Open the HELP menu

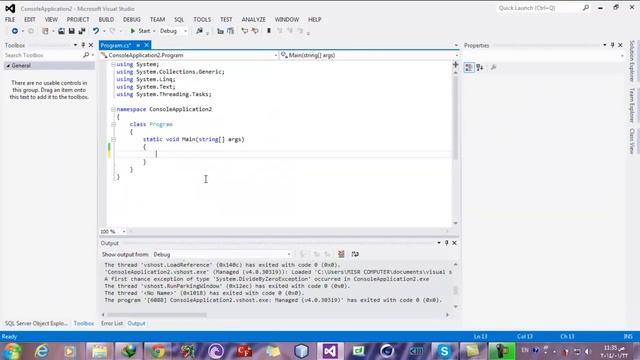coord(315,20)
